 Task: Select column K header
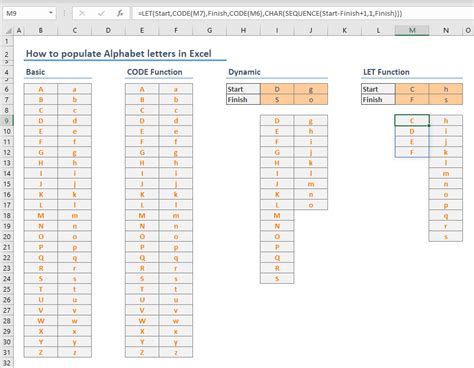pos(345,31)
